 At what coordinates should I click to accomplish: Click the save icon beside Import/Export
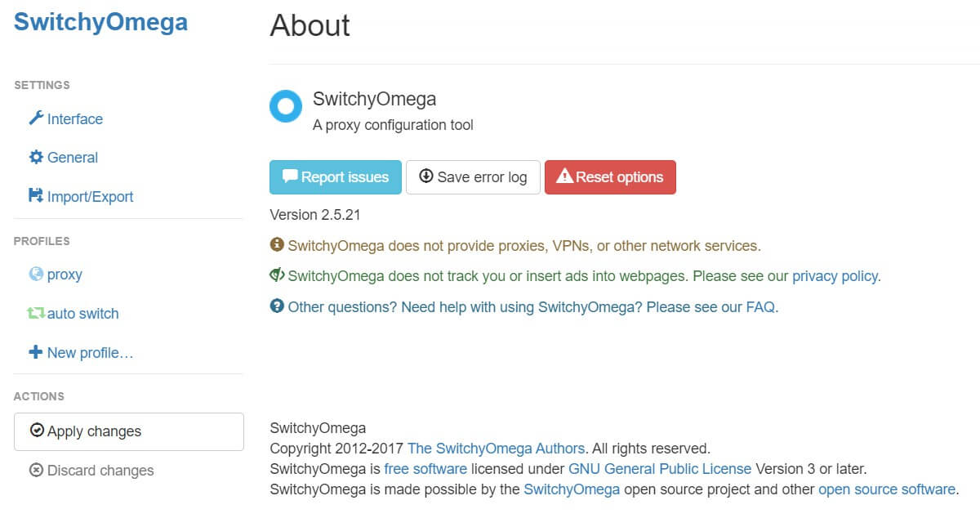[x=36, y=196]
